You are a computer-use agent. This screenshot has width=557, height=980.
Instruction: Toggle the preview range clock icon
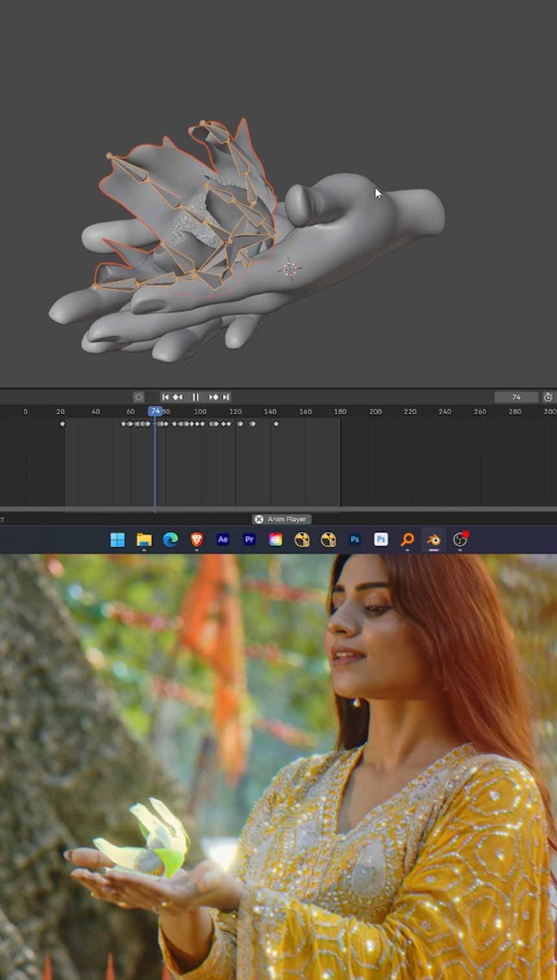coord(549,397)
